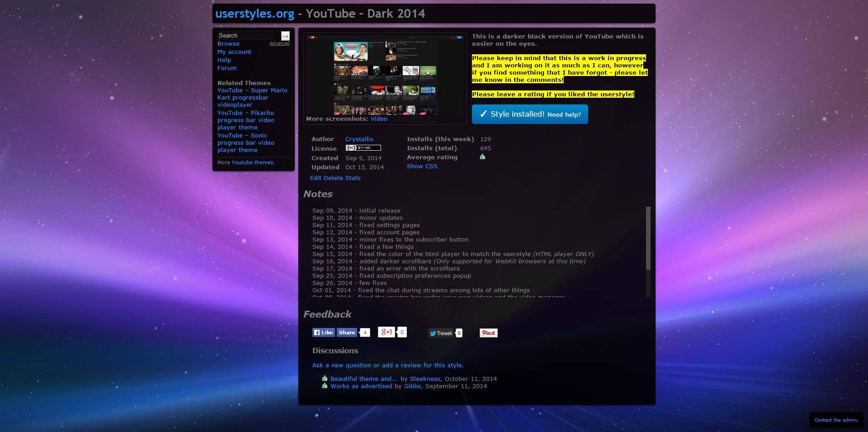Click the Facebook Share button
The height and width of the screenshot is (432, 868).
[347, 332]
